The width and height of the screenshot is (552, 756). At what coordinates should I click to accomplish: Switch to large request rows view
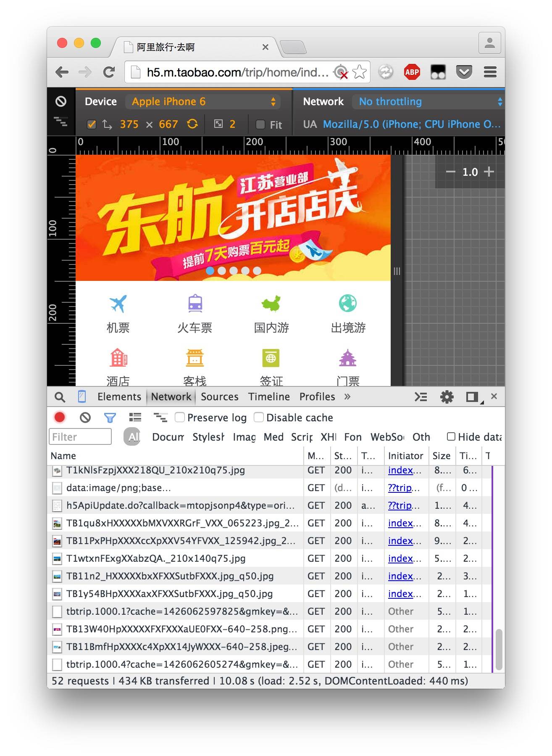click(x=135, y=417)
